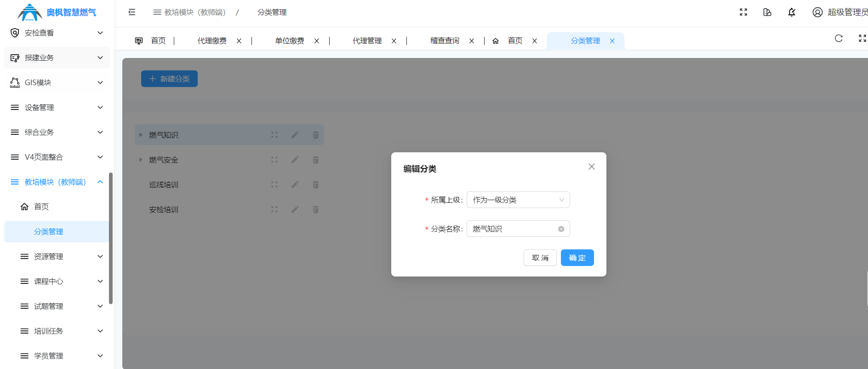Image resolution: width=868 pixels, height=369 pixels.
Task: Expand the 课程中心 submenu
Action: (x=57, y=281)
